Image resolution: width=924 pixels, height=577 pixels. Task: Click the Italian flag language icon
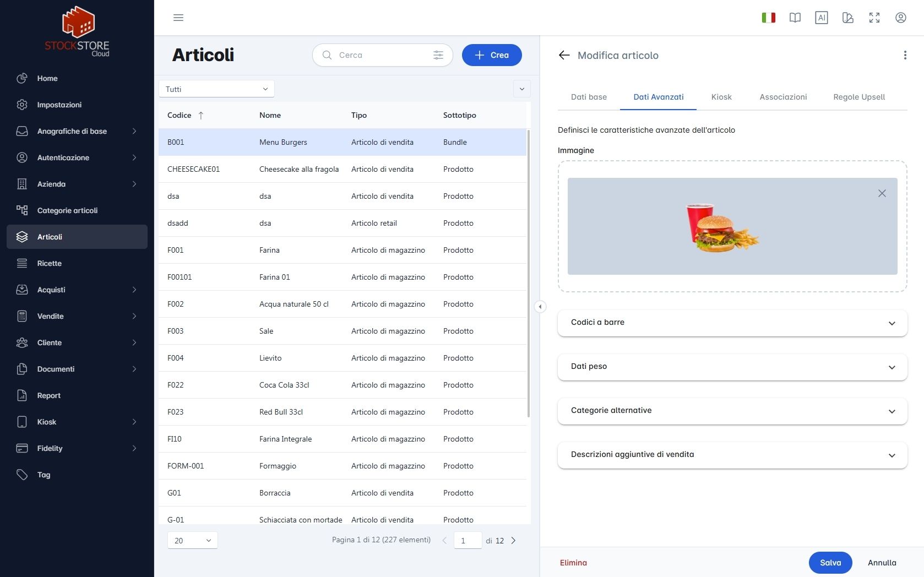pyautogui.click(x=769, y=18)
